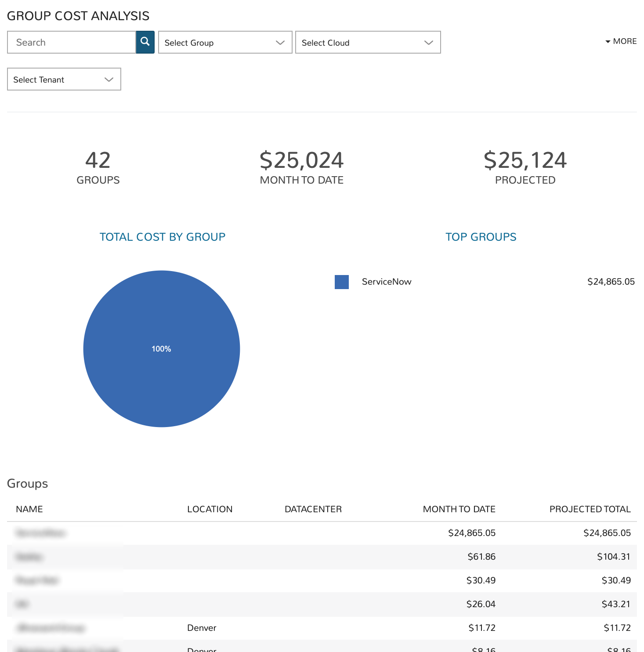This screenshot has height=652, width=644.
Task: Open the first group row showing $24,865.05
Action: [40, 533]
